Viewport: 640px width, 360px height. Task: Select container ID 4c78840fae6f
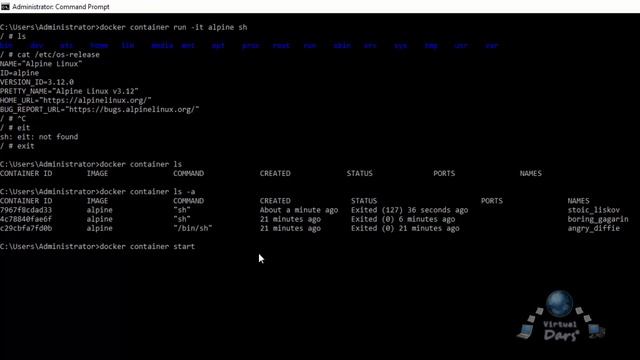click(x=26, y=219)
